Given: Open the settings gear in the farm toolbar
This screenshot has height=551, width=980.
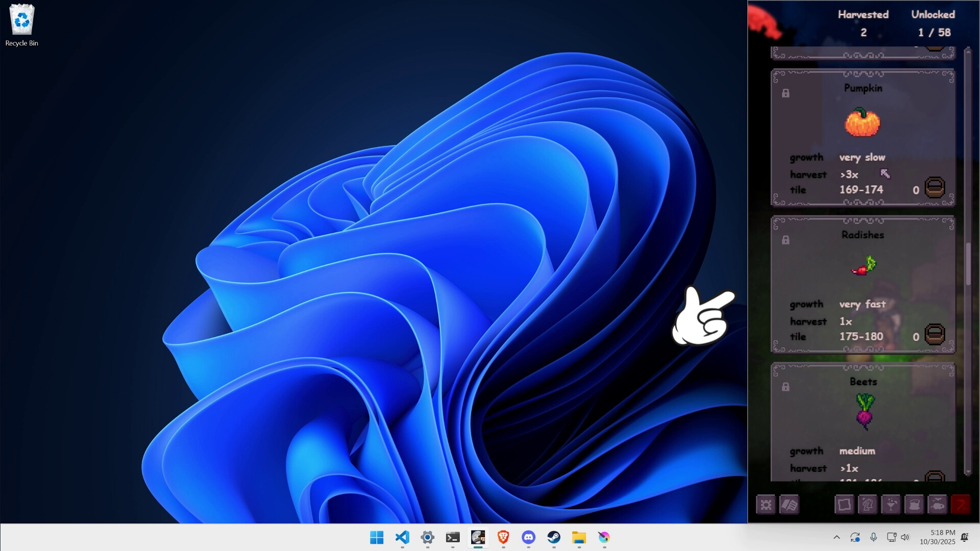Looking at the screenshot, I should 766,505.
